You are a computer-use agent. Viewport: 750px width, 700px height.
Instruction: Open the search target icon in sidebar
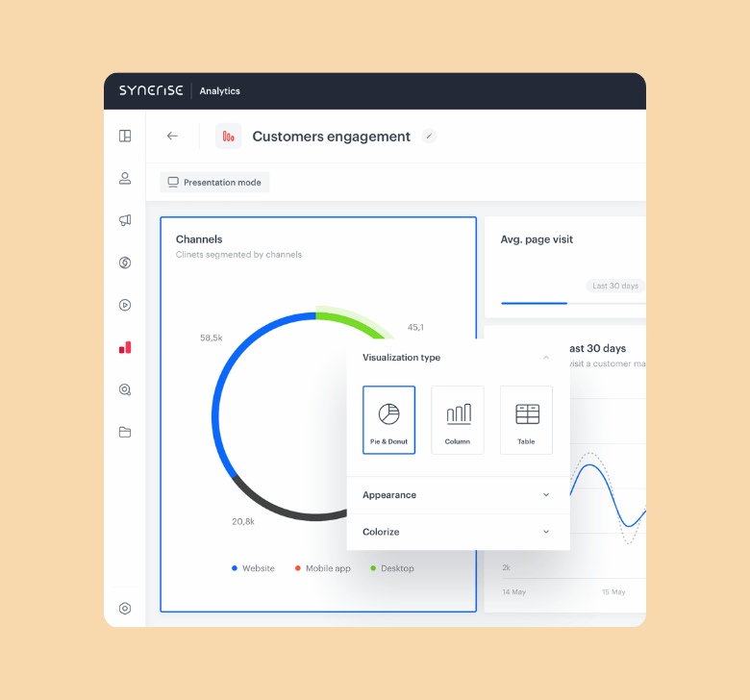[x=125, y=389]
